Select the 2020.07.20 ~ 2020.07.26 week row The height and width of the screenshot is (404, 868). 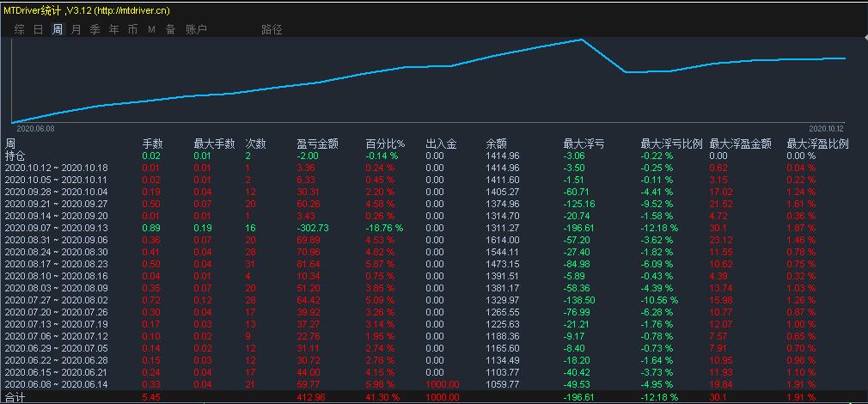(x=434, y=312)
